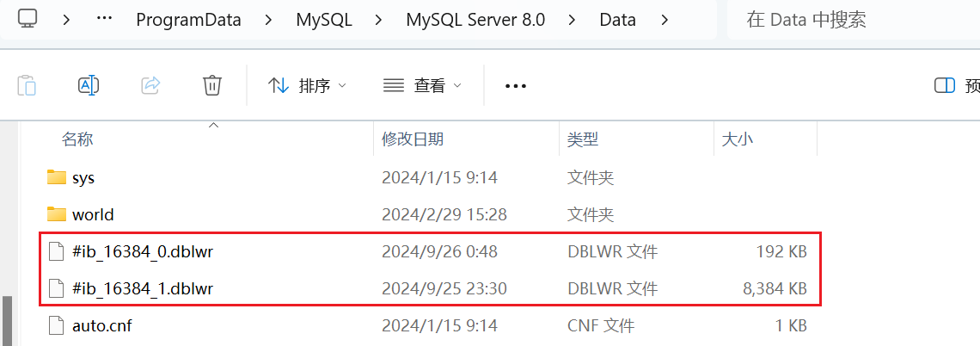Click the 192 KB size cell

(781, 251)
